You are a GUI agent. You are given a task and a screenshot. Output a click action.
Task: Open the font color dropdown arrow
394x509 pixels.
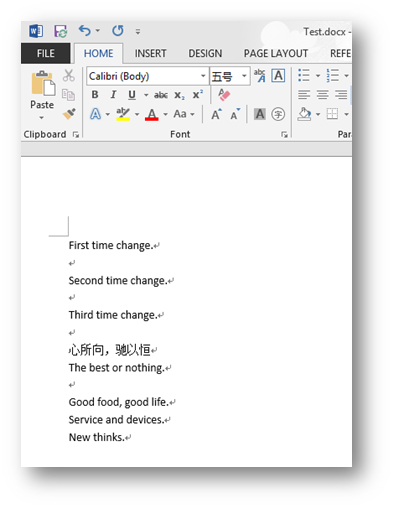(165, 114)
